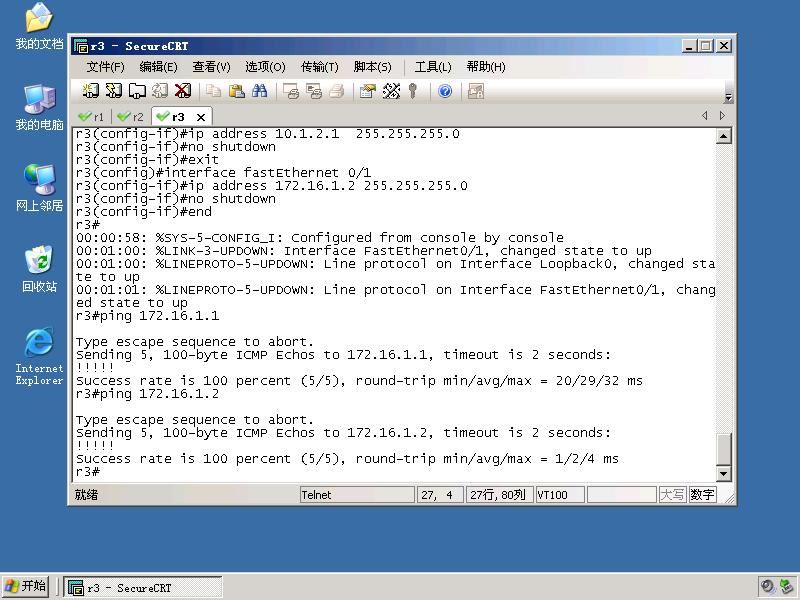
Task: Open the 帮助(H) menu
Action: 486,67
